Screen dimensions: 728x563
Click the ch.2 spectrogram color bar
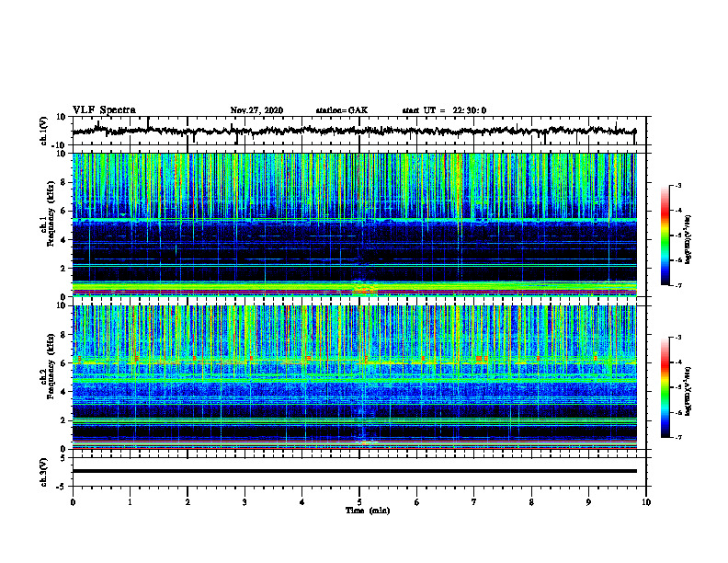(x=665, y=387)
